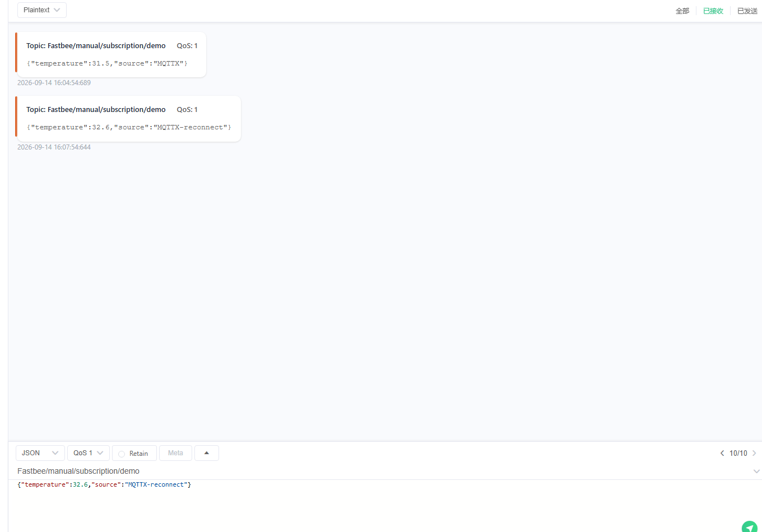Click the 10/10 history counter
The image size is (762, 532).
pos(738,453)
